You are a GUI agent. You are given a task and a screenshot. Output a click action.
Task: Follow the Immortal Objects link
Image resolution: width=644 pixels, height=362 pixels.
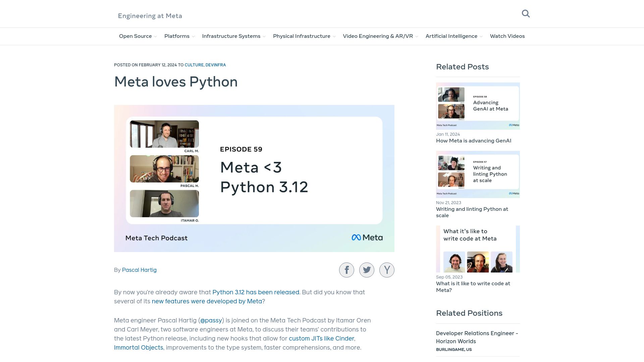139,348
